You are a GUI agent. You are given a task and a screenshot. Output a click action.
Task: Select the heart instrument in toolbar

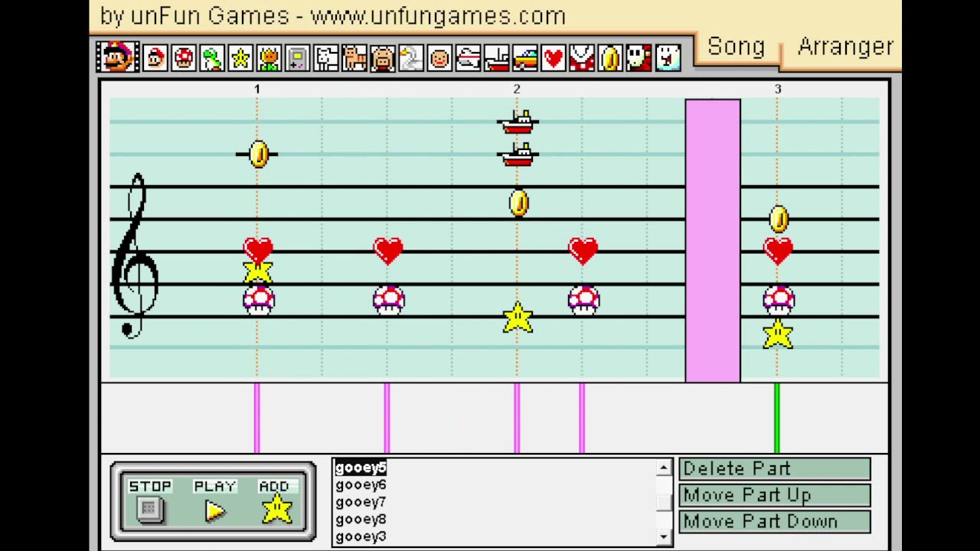coord(554,58)
